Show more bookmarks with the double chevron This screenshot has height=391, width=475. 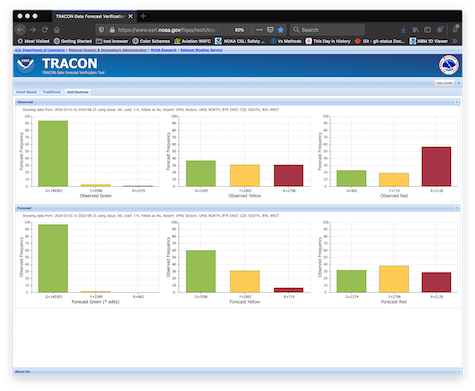click(x=455, y=41)
